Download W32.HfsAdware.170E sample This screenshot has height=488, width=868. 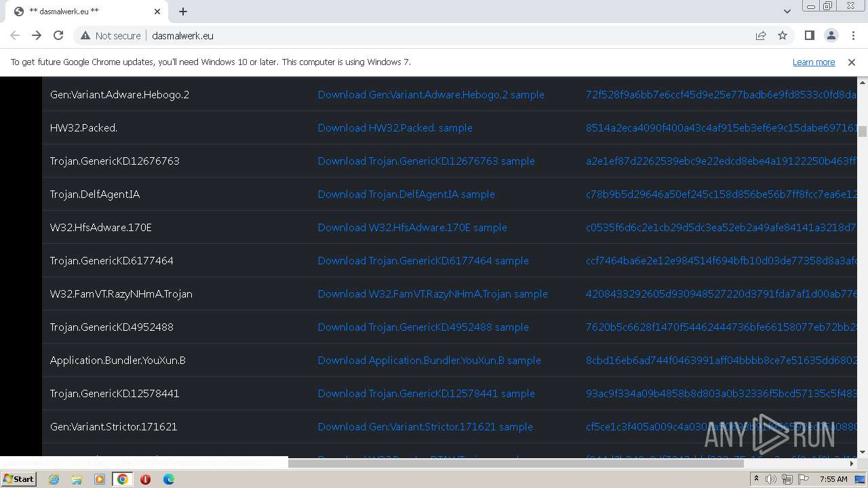[x=412, y=228]
